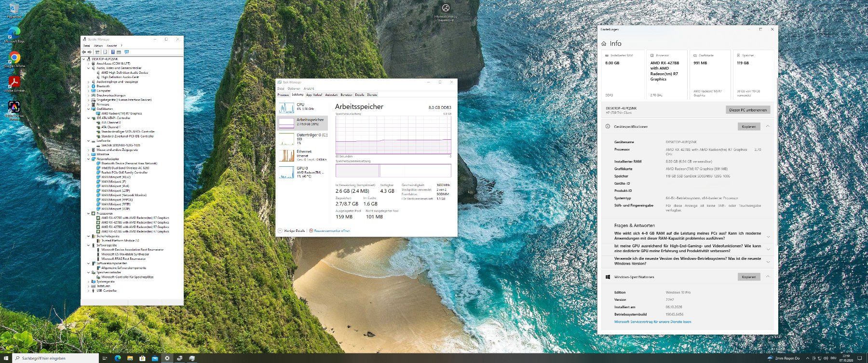Switch to the Prozesse tab
This screenshot has height=363, width=868.
click(283, 95)
